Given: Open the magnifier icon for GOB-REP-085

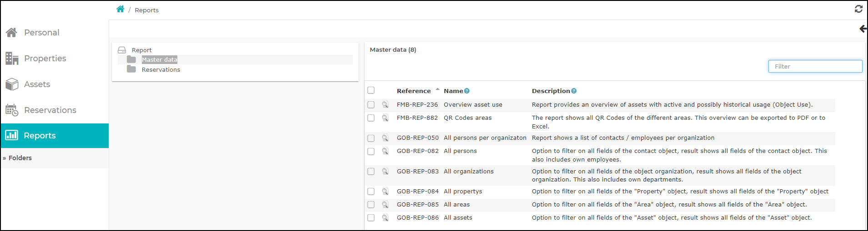Looking at the screenshot, I should tap(385, 205).
